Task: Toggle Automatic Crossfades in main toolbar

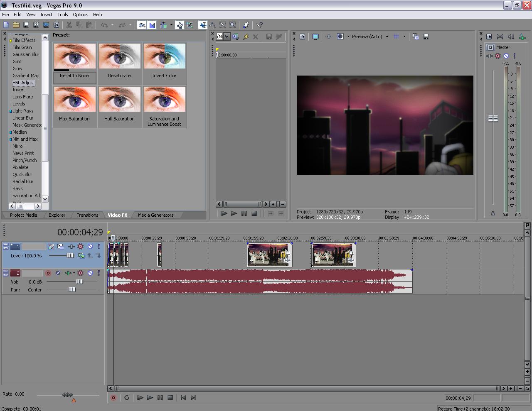Action: click(x=152, y=25)
